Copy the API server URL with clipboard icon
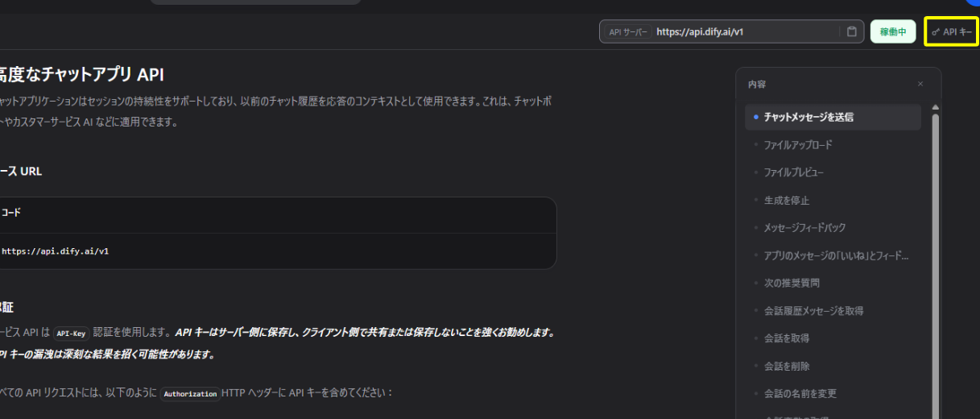The height and width of the screenshot is (419, 980). pos(852,32)
